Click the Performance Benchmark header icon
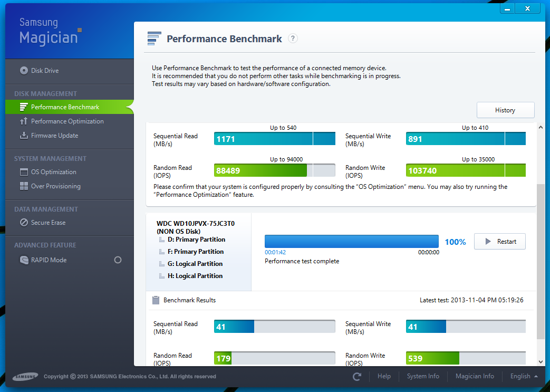 pyautogui.click(x=155, y=39)
